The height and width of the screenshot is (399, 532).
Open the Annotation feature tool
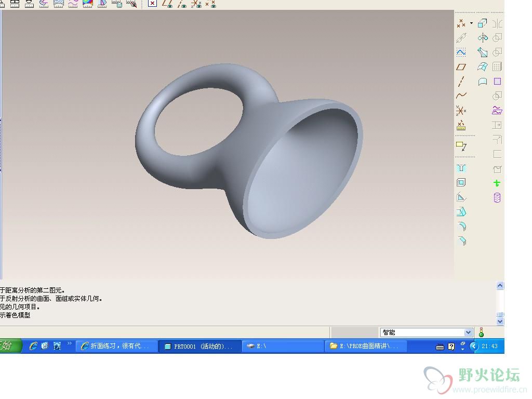tap(461, 146)
